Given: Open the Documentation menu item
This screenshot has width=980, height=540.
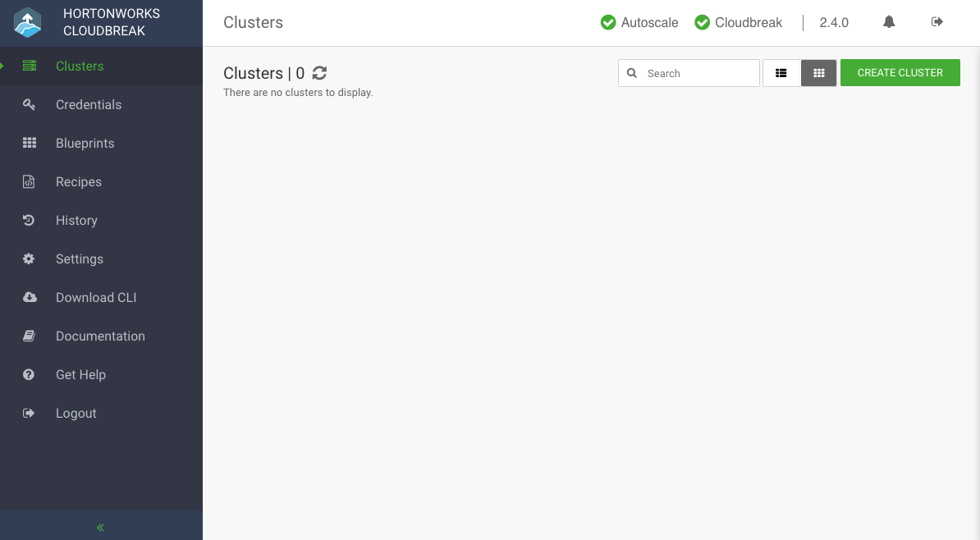Looking at the screenshot, I should click(101, 336).
